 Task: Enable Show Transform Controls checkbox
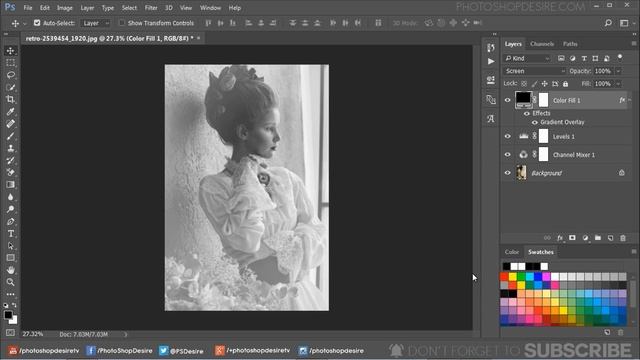(122, 23)
